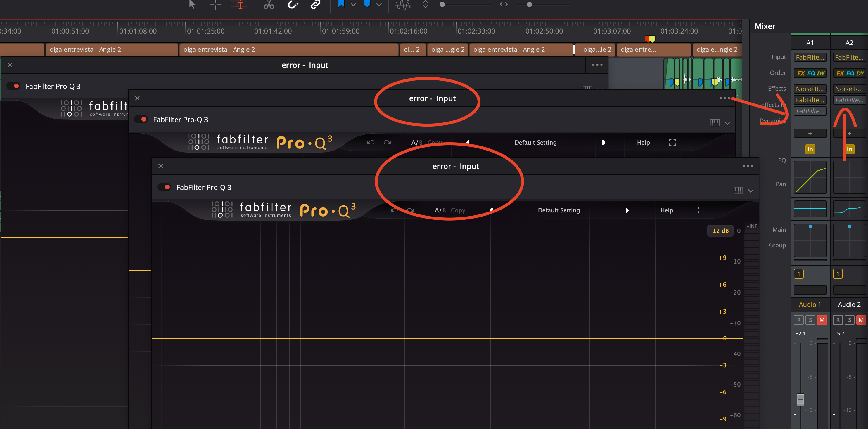This screenshot has height=429, width=868.
Task: Toggle full screen in middle Pro-Q window
Action: pyautogui.click(x=672, y=142)
